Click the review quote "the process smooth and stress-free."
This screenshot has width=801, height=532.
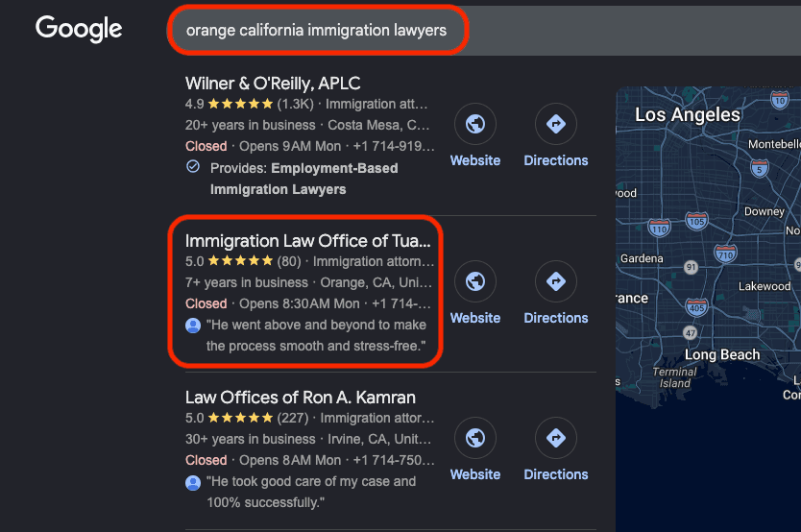(316, 346)
